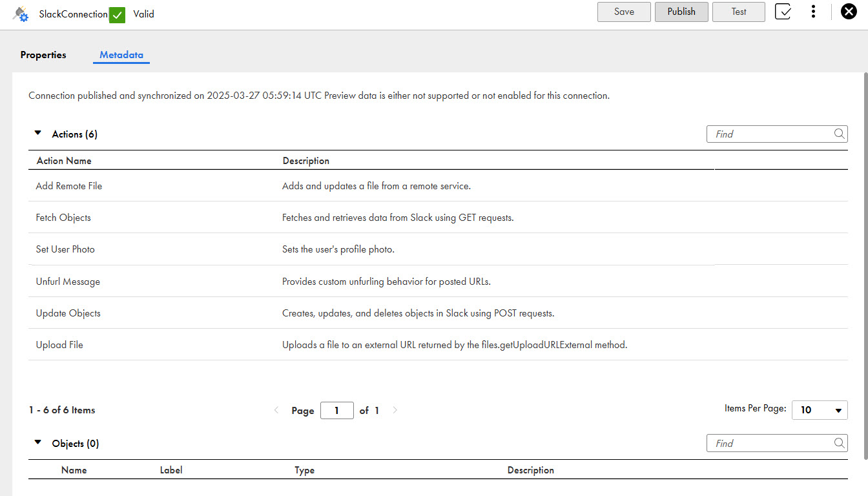Select the Add Remote File action
The width and height of the screenshot is (868, 496).
(69, 186)
